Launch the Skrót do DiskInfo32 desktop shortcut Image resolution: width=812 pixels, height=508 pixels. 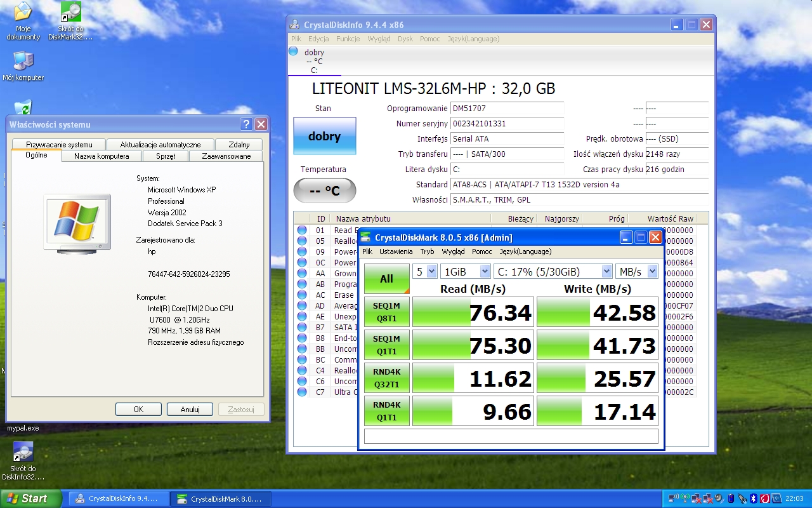point(23,461)
